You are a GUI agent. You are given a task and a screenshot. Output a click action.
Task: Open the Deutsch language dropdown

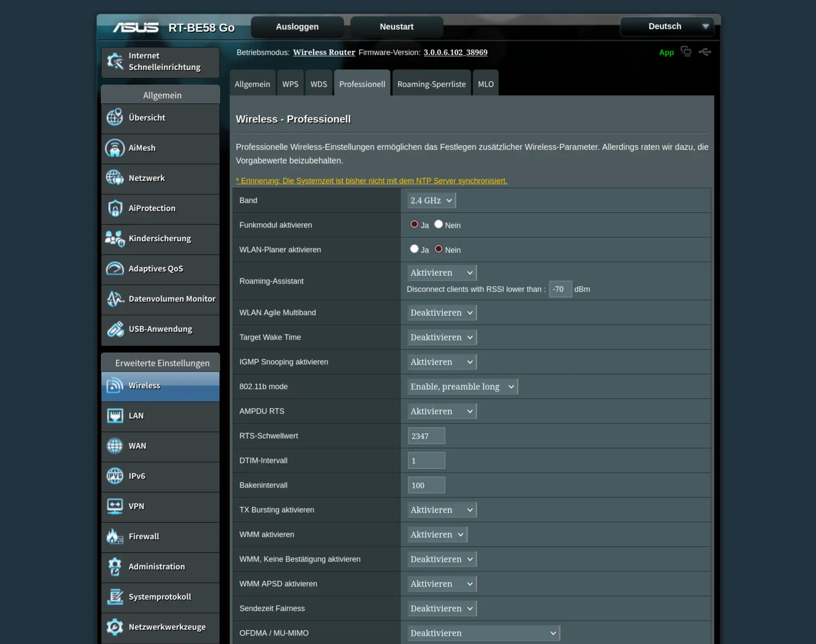(x=667, y=26)
